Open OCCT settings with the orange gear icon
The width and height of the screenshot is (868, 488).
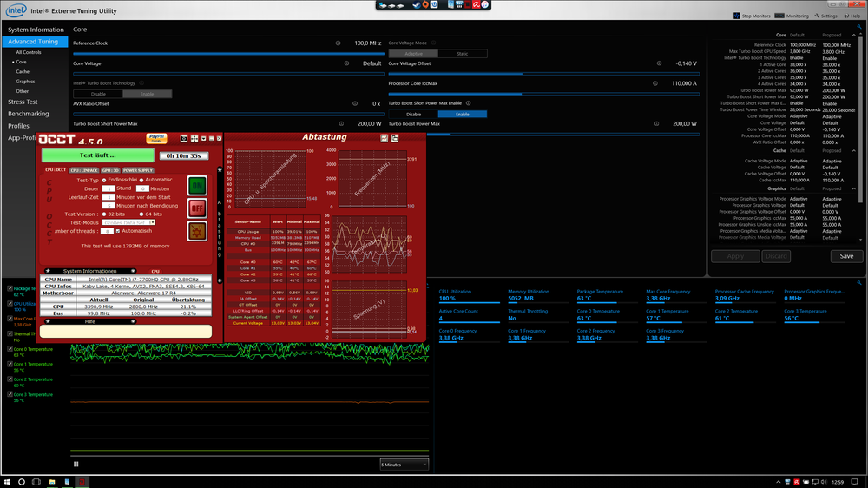(196, 231)
